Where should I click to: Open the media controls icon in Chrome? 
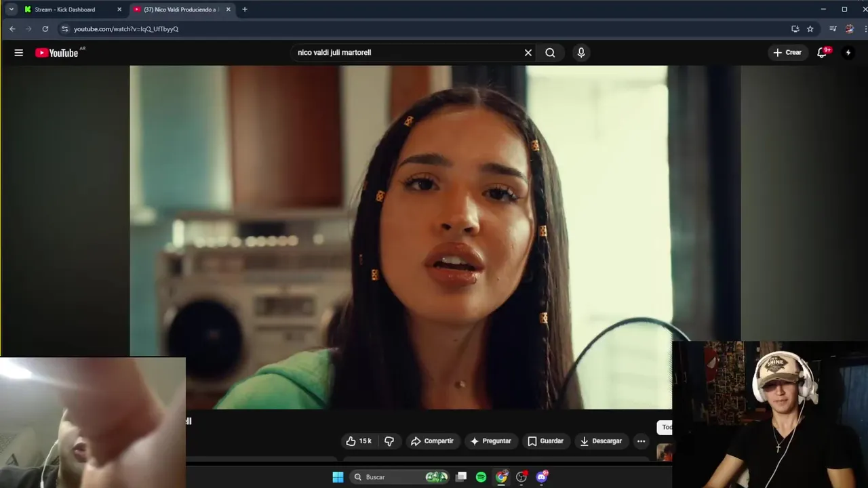pos(833,29)
